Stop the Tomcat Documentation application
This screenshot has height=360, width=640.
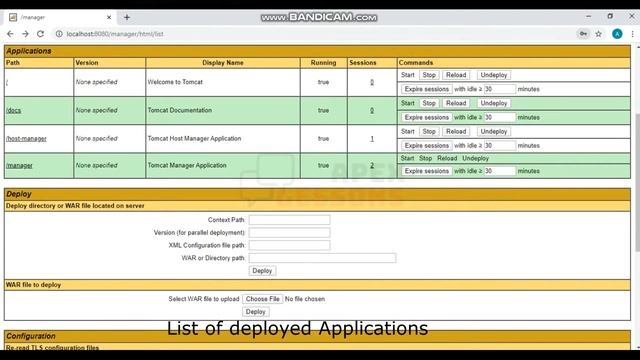coord(429,103)
